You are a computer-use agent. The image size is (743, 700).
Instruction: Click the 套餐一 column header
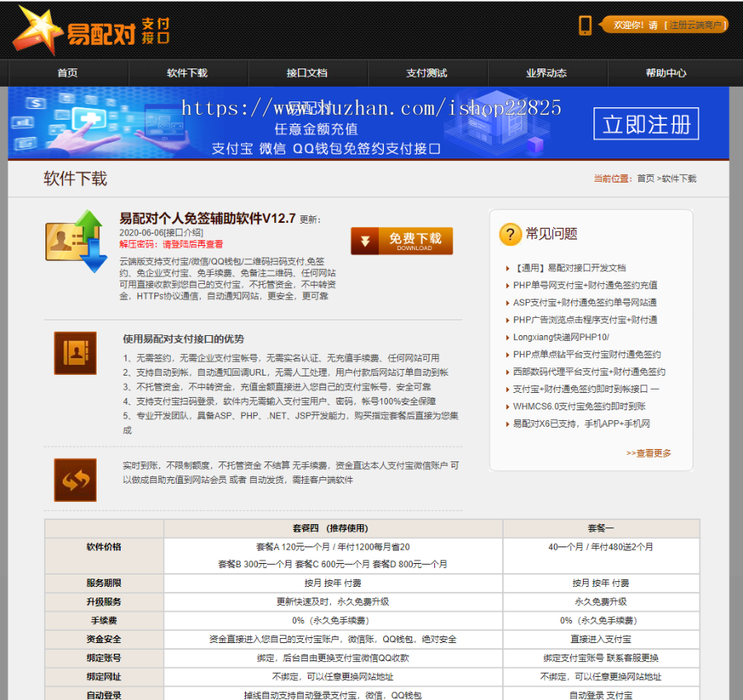(600, 528)
